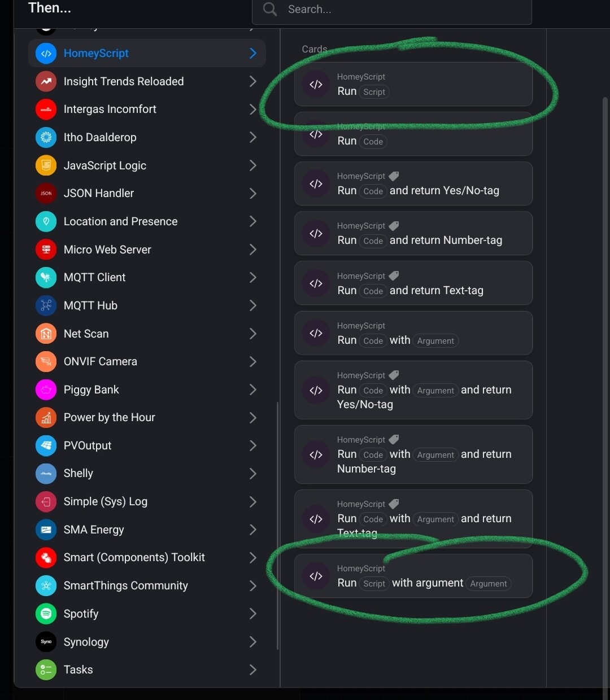Click the Insight Trends Reloaded icon
The width and height of the screenshot is (610, 700).
click(x=46, y=81)
